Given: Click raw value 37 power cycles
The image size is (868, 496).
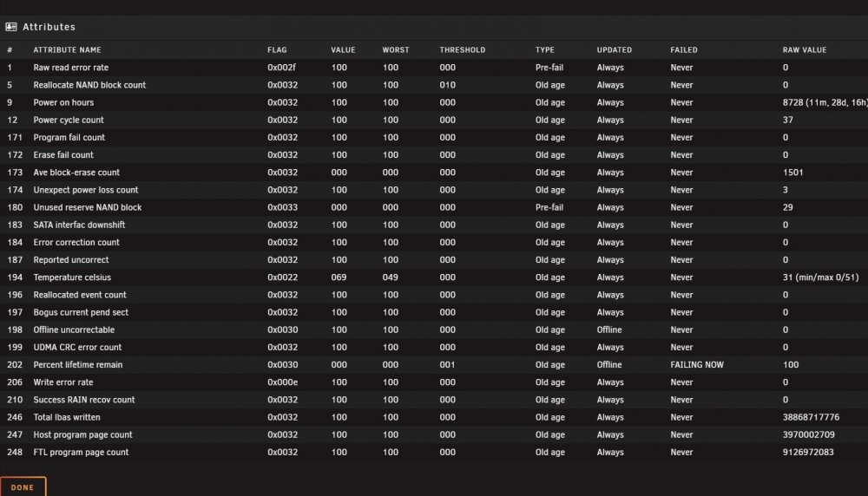Looking at the screenshot, I should 788,120.
